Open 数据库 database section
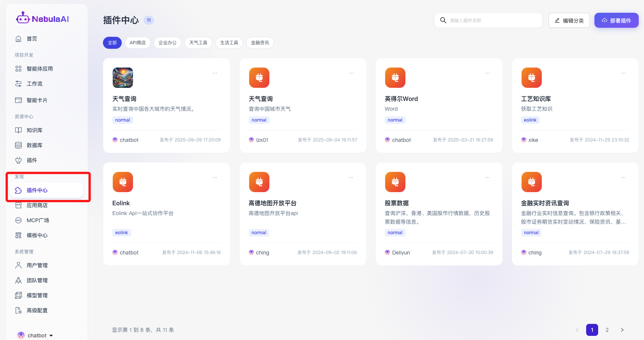 click(x=34, y=145)
